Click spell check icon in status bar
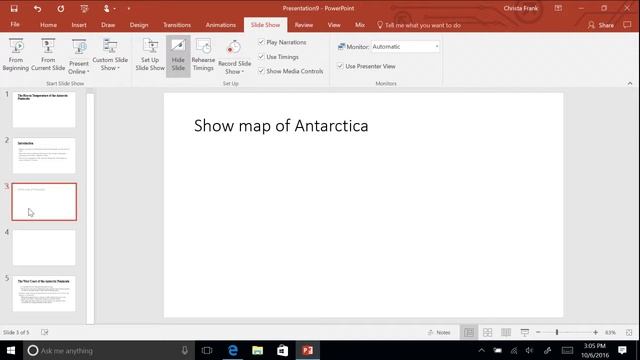Image resolution: width=640 pixels, height=360 pixels. point(44,332)
